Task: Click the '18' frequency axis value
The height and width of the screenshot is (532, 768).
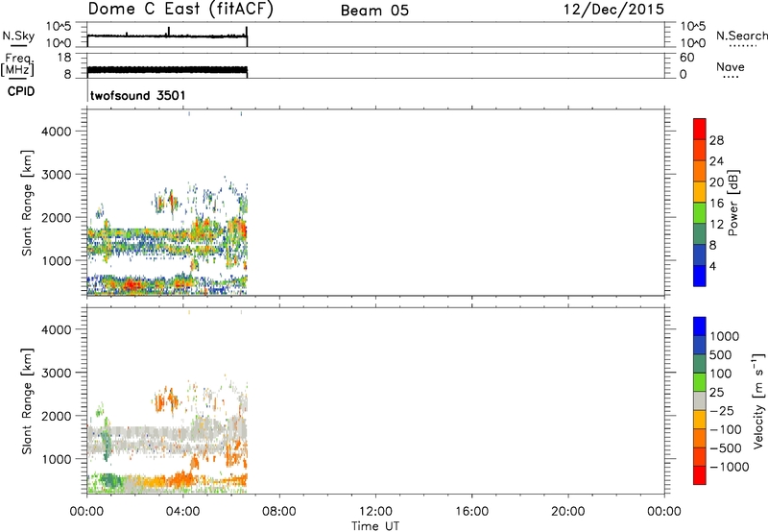Action: click(x=63, y=58)
